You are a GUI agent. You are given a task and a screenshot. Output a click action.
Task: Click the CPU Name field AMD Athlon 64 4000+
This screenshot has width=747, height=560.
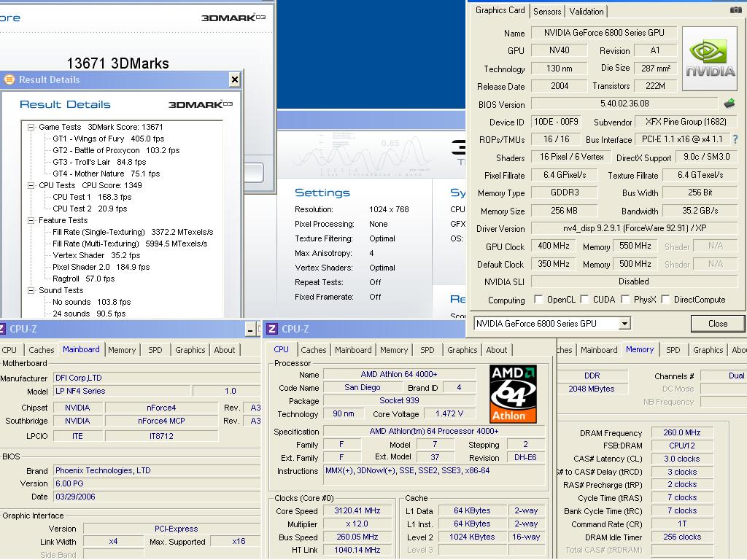click(x=399, y=374)
